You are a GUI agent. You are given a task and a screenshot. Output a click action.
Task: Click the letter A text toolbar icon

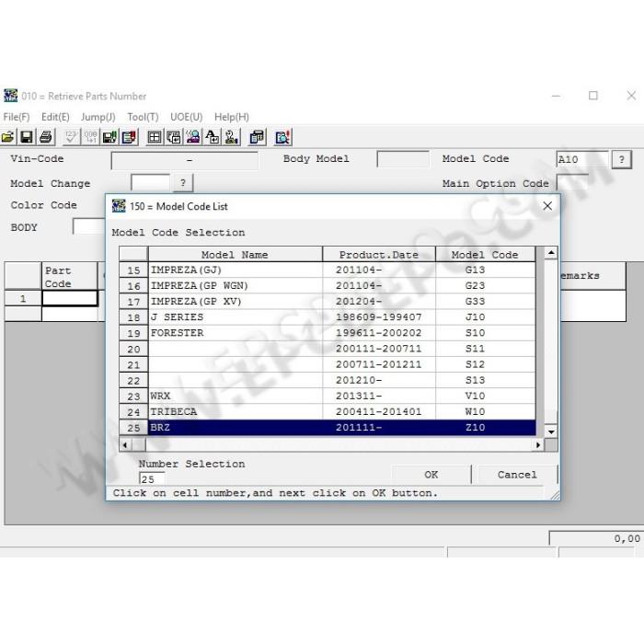tap(213, 137)
